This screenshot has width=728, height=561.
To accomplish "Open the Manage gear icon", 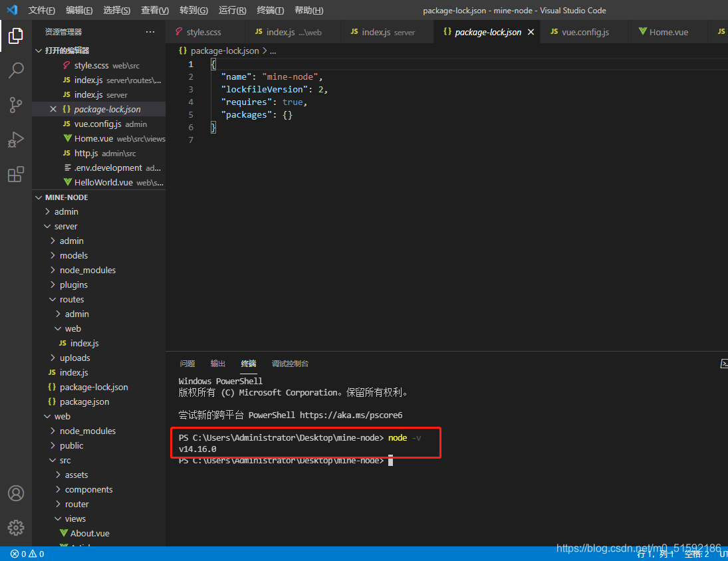I will 16,528.
